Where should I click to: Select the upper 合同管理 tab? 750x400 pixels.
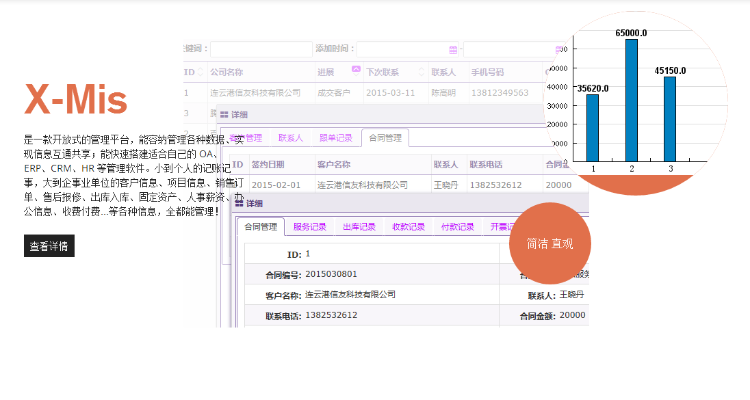coord(384,138)
